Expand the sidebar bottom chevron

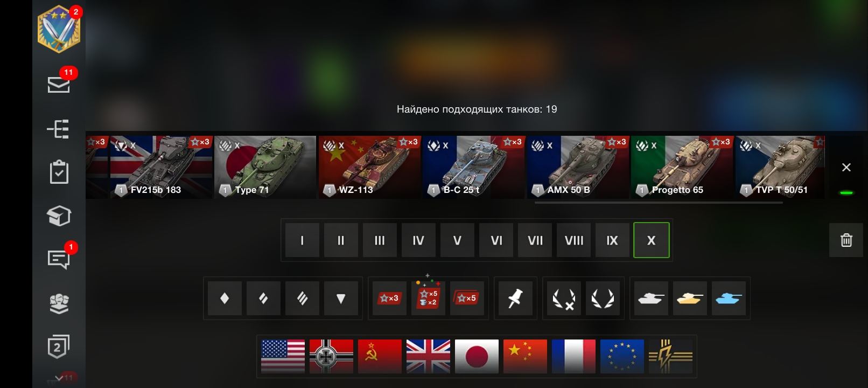coord(59,378)
